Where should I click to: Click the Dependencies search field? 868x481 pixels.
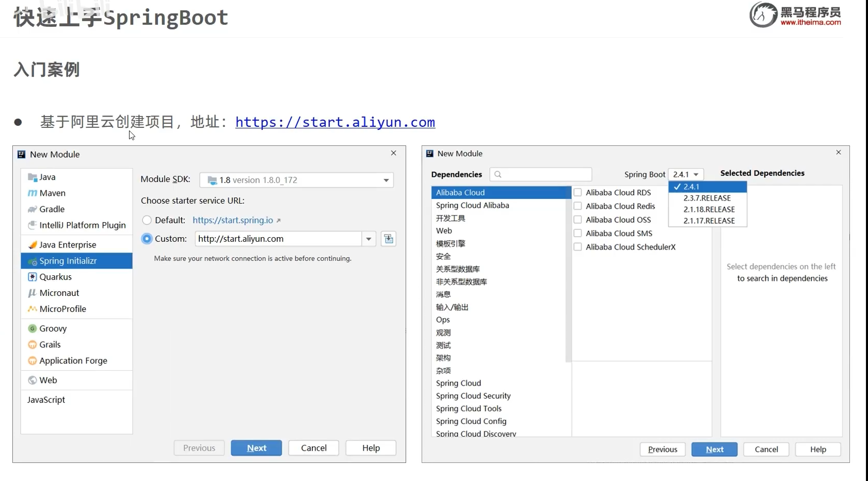541,174
